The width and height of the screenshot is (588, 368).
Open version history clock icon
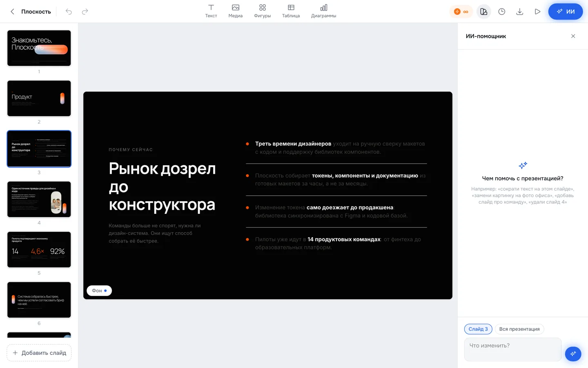[x=502, y=11]
